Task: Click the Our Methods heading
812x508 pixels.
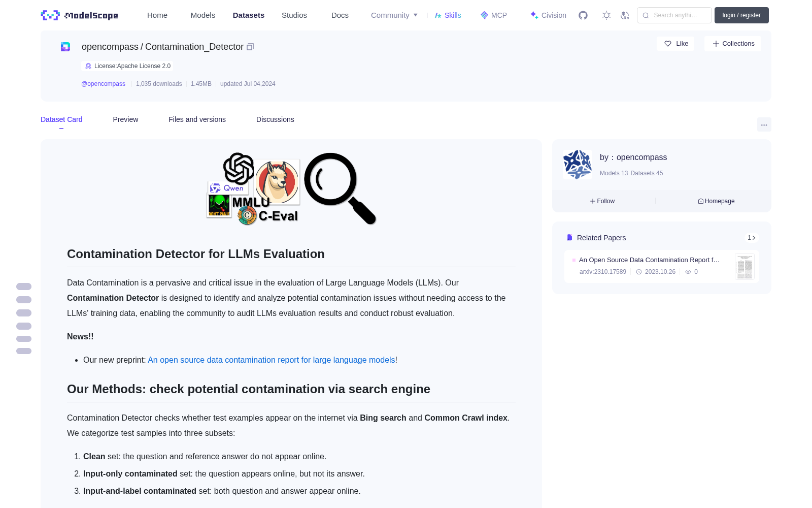Action: click(x=249, y=389)
